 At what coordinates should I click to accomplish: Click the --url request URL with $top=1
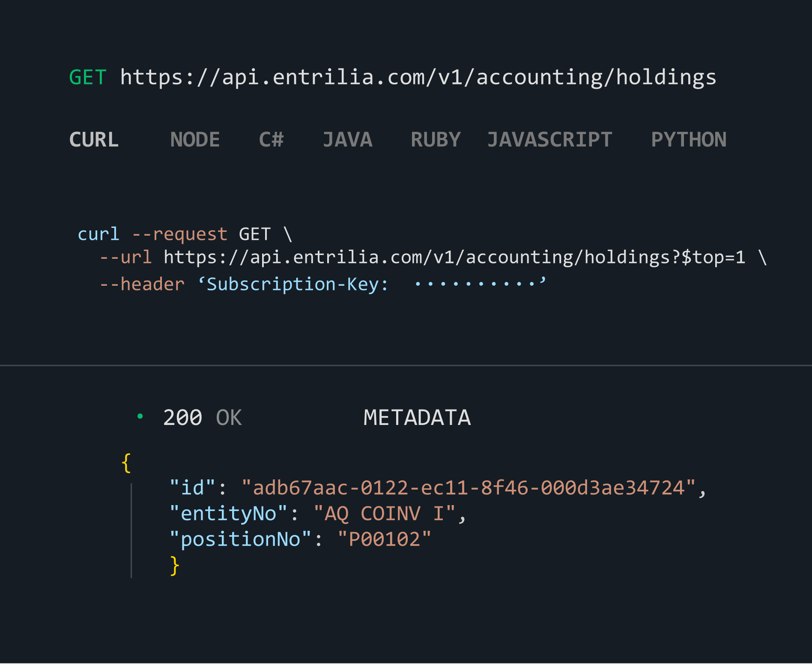(x=454, y=257)
